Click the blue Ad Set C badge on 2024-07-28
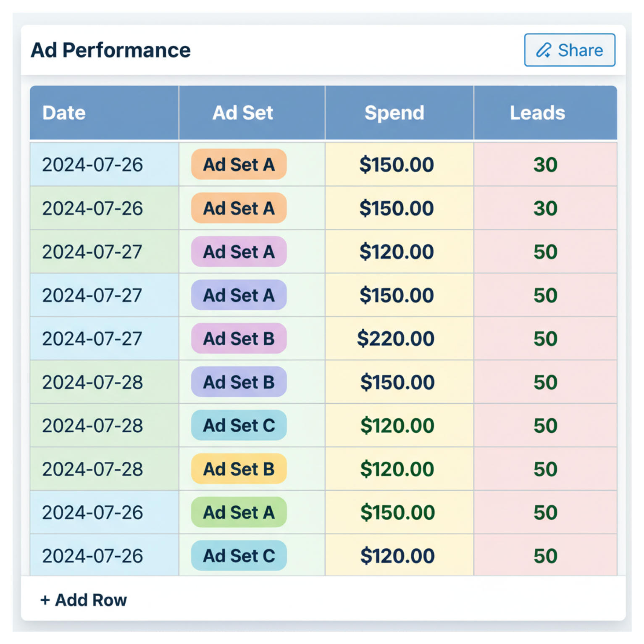 pos(238,426)
